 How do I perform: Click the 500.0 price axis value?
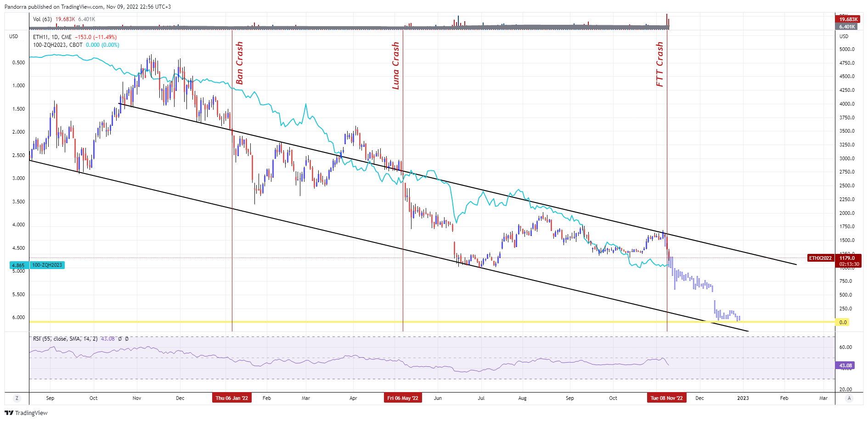[846, 295]
